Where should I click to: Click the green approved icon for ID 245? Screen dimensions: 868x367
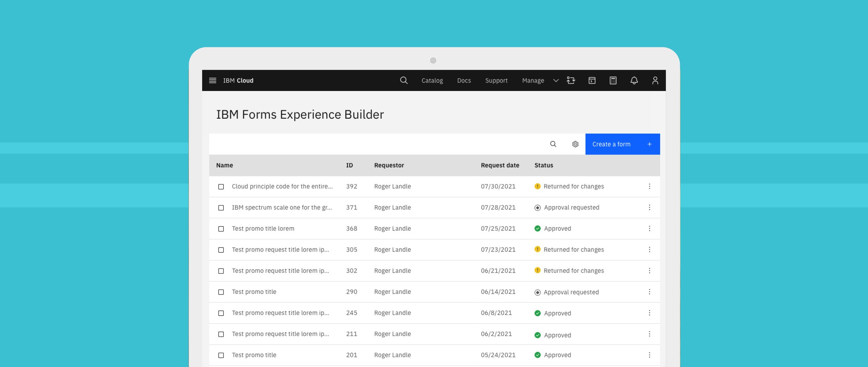[537, 313]
